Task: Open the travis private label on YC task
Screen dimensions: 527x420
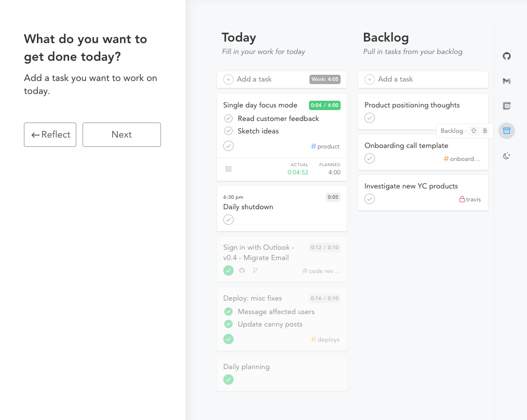Action: 469,199
